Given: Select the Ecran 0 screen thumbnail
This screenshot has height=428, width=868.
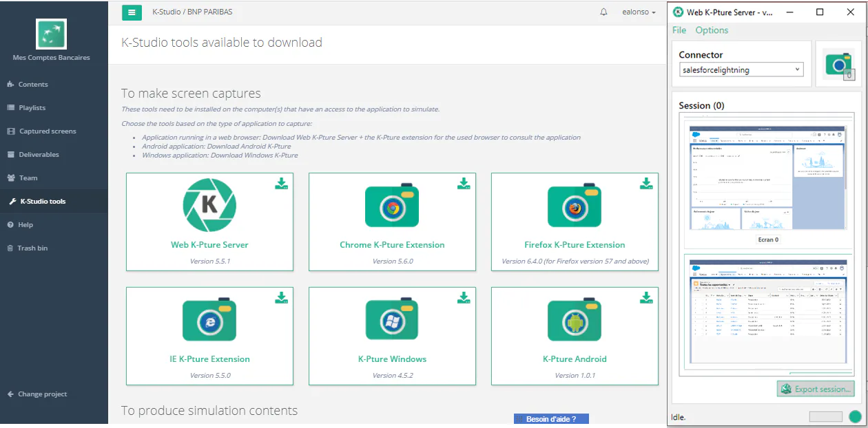Looking at the screenshot, I should click(767, 178).
